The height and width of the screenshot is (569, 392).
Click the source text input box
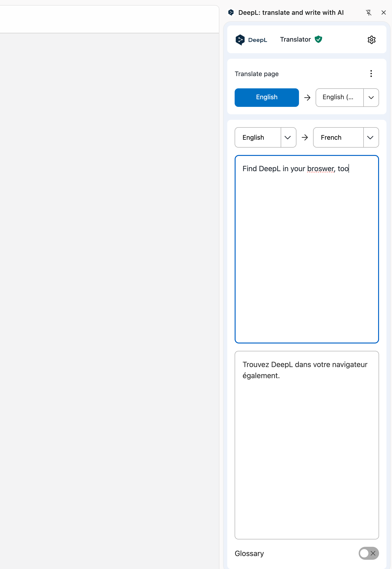307,249
